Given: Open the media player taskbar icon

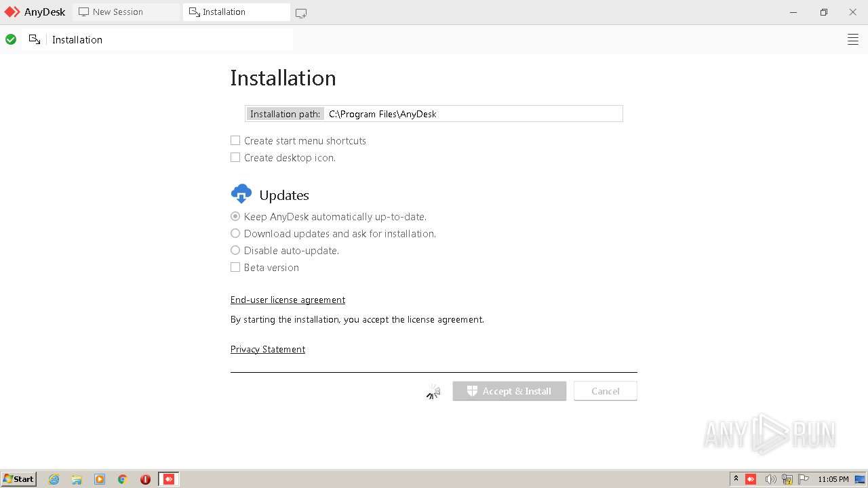Looking at the screenshot, I should 100,479.
